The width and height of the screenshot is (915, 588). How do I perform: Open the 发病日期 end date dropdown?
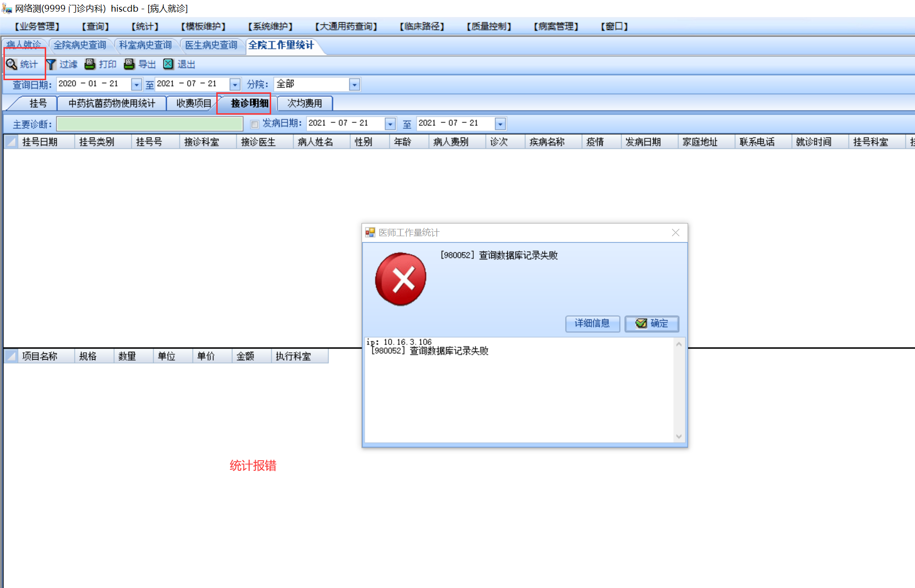pyautogui.click(x=501, y=124)
